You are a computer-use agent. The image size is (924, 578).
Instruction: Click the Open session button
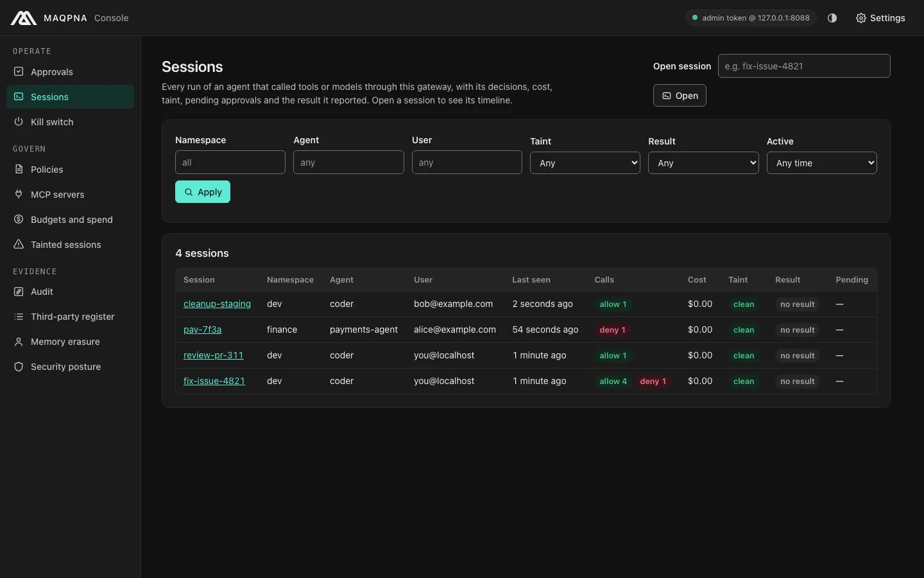680,96
